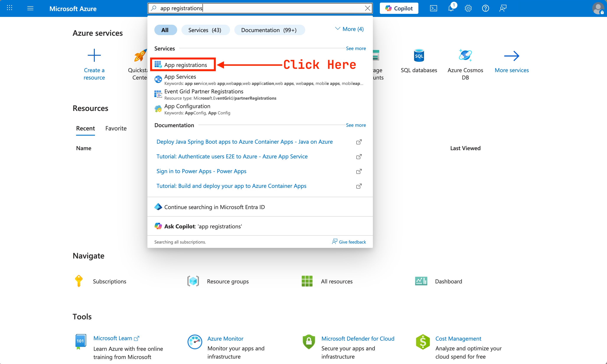The width and height of the screenshot is (607, 364).
Task: Open Microsoft Defender for Cloud
Action: [358, 338]
